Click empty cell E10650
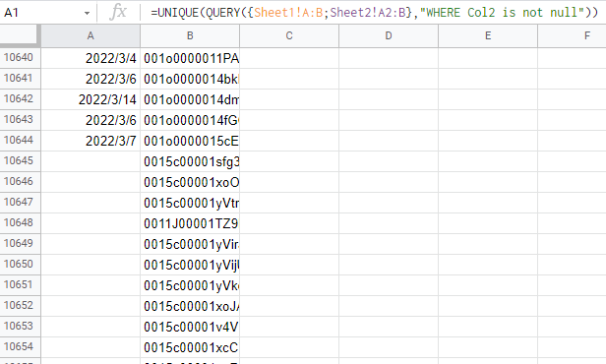The width and height of the screenshot is (606, 364). coord(488,265)
